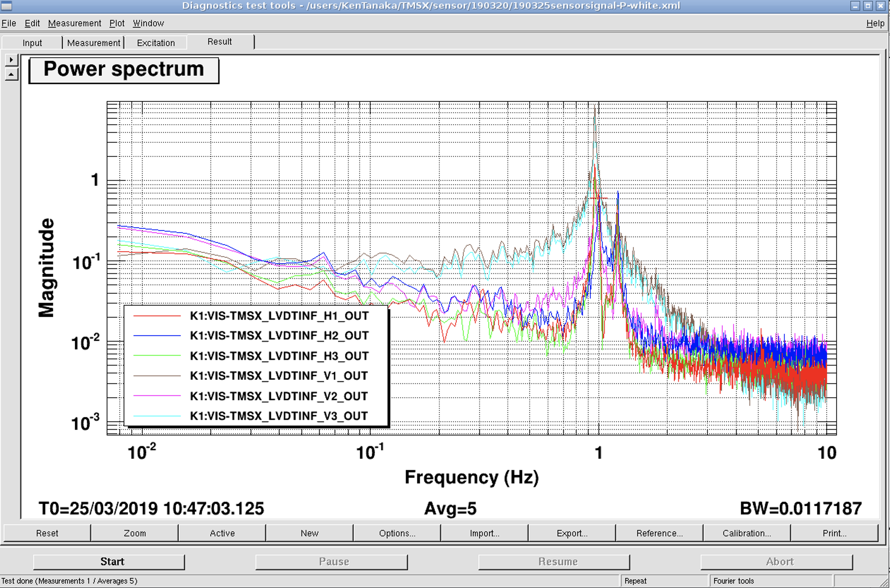Close the Diagnostics test tools window
The height and width of the screenshot is (588, 890).
click(880, 6)
